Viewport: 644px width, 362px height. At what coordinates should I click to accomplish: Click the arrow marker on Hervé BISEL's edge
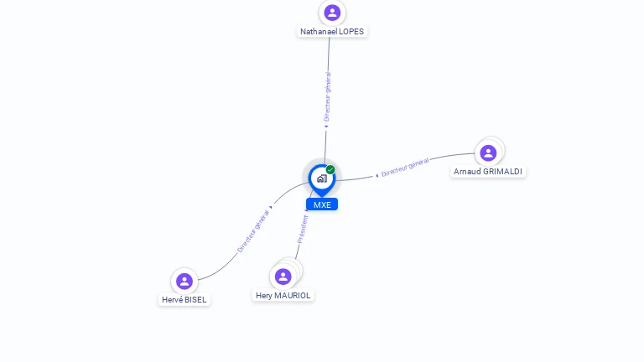[x=271, y=207]
